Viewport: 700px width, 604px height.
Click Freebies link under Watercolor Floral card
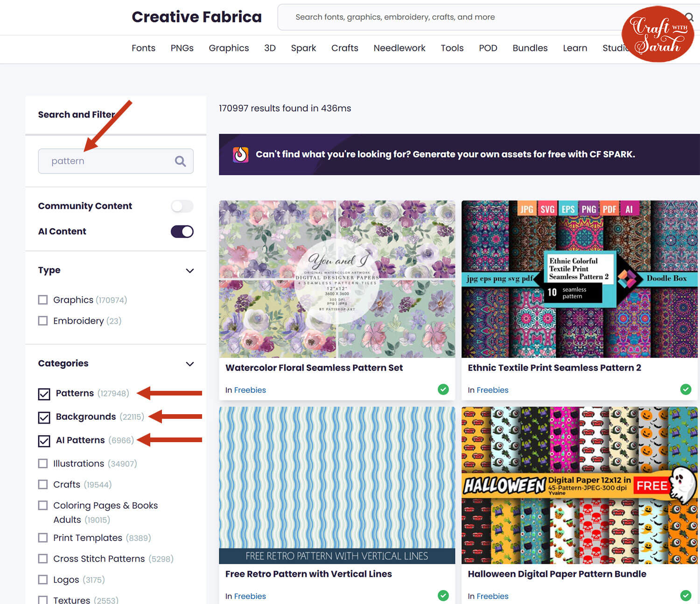pyautogui.click(x=250, y=390)
